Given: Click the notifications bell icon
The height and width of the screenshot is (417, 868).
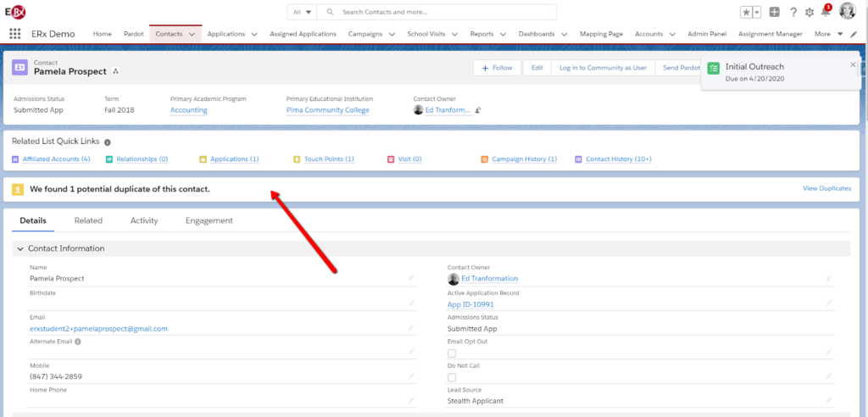Looking at the screenshot, I should pos(825,12).
